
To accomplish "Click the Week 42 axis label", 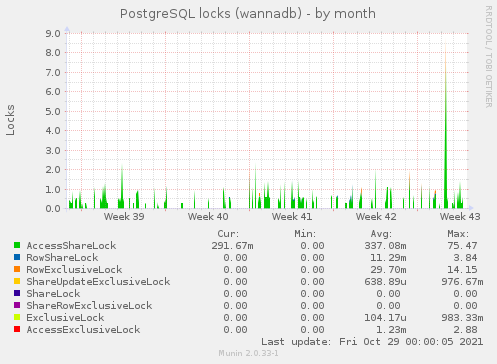I will pyautogui.click(x=376, y=217).
